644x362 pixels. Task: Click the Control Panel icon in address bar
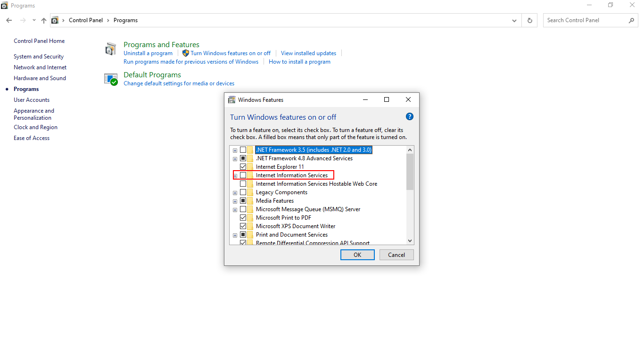pyautogui.click(x=55, y=20)
